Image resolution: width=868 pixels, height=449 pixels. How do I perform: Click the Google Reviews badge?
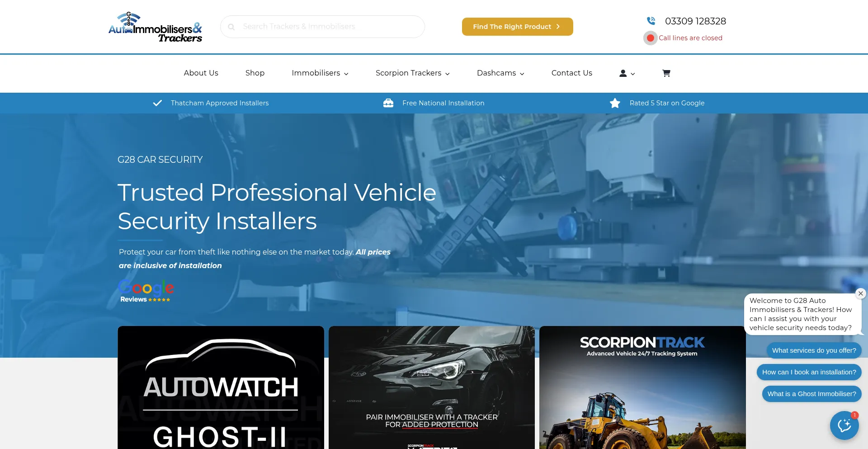pos(146,291)
